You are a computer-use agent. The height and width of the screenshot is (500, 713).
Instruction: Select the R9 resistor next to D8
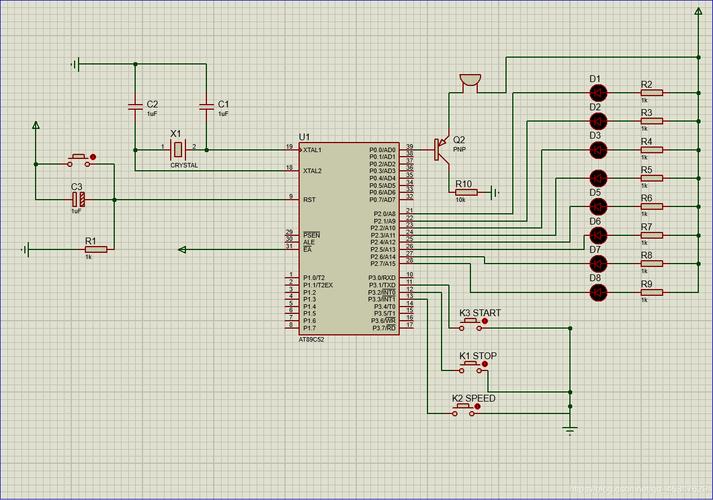click(648, 292)
